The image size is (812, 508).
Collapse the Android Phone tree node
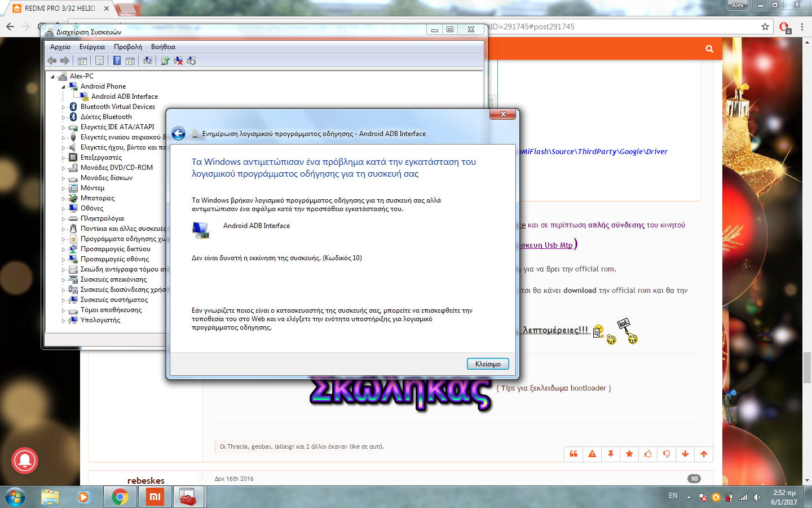(x=64, y=87)
